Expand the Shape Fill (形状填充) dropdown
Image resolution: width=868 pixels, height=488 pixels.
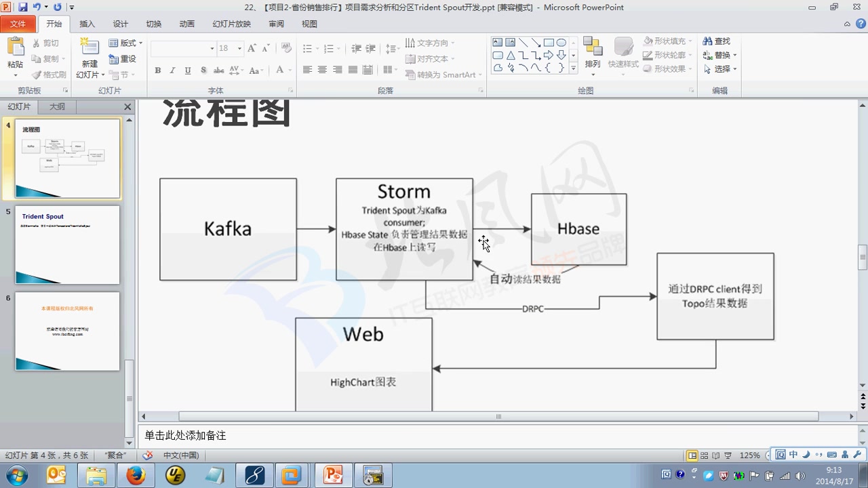[x=668, y=41]
